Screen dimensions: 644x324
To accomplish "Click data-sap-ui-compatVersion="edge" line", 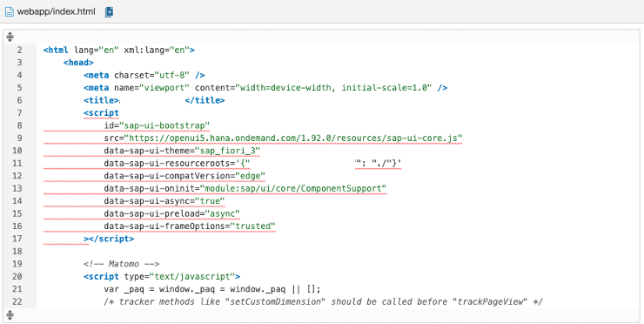I will click(x=184, y=176).
